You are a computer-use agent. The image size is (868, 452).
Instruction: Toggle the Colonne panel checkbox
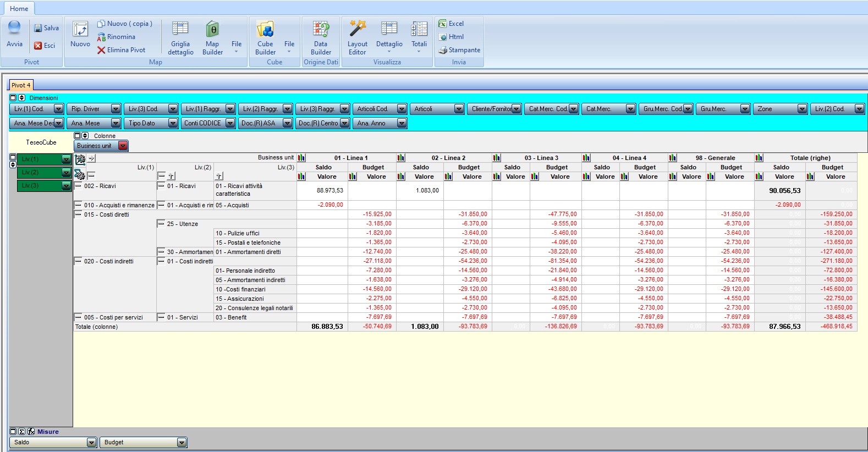point(78,136)
